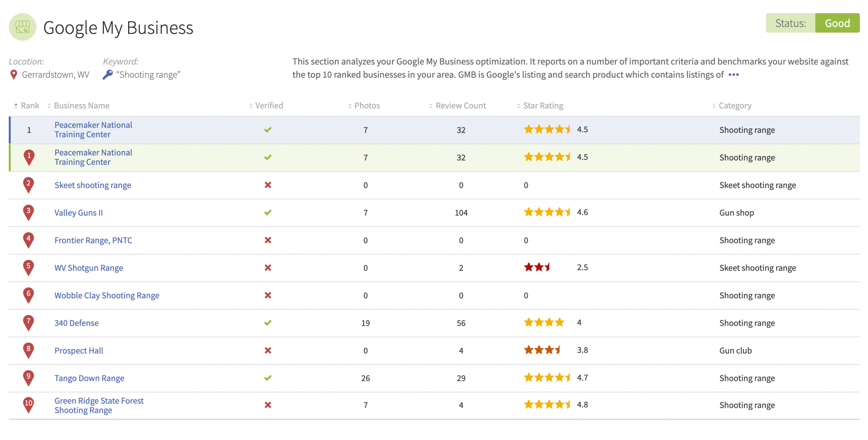The width and height of the screenshot is (868, 440).
Task: Click unverified X in Wobble Clay Shooting Range row
Action: coord(268,295)
